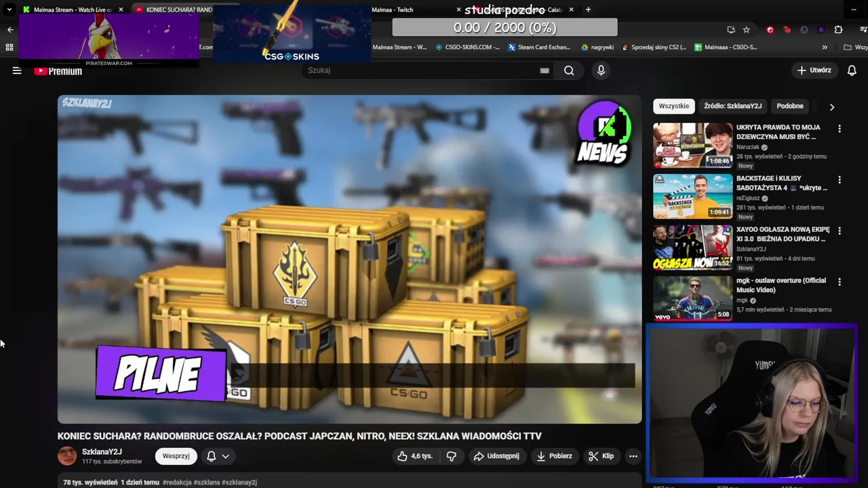Image resolution: width=868 pixels, height=488 pixels.
Task: Open the Sprzedaj skiny CS2 bookmark
Action: pos(654,47)
